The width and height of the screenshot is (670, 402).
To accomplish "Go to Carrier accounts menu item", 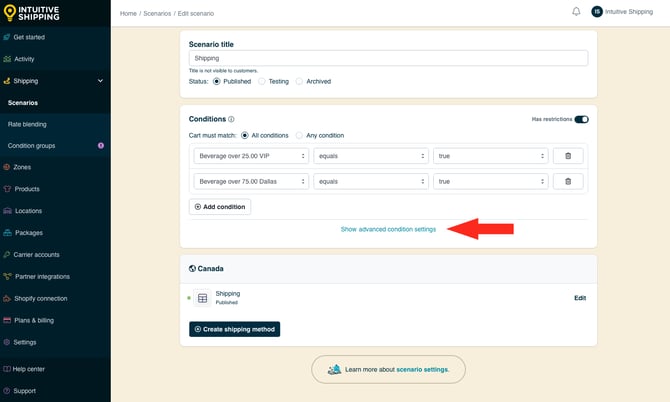I will tap(36, 255).
